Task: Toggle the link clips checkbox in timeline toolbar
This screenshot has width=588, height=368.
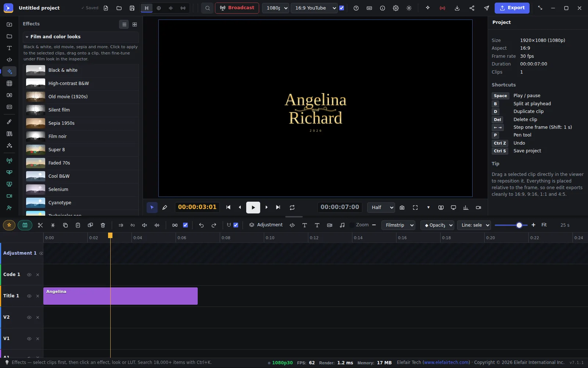Action: coord(186,225)
